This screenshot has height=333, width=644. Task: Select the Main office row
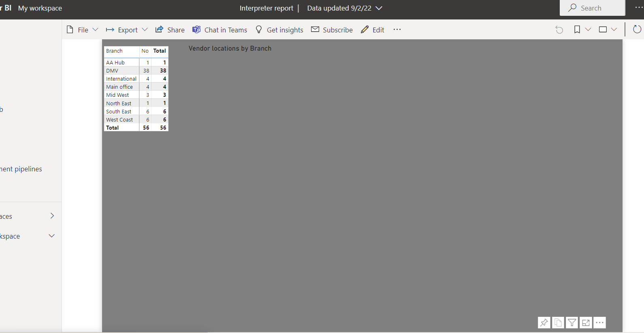point(136,87)
